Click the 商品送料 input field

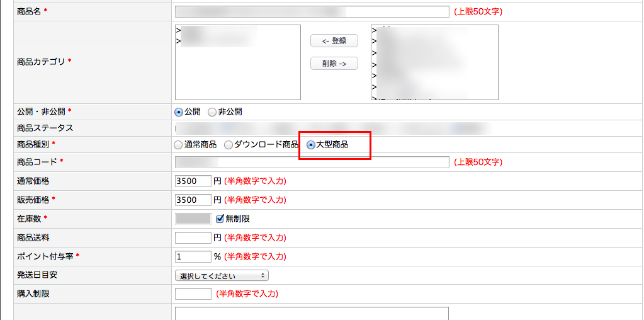[x=193, y=237]
